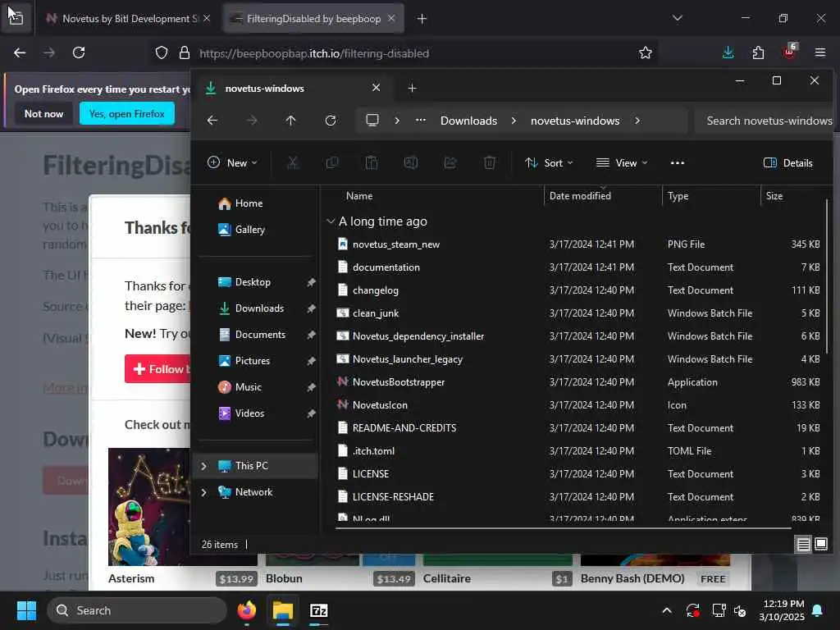Expand chevron after novetus-windows in address bar

click(637, 121)
